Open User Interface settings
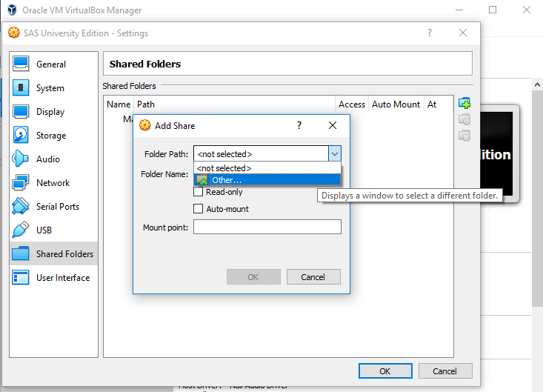543x392 pixels. (x=53, y=278)
